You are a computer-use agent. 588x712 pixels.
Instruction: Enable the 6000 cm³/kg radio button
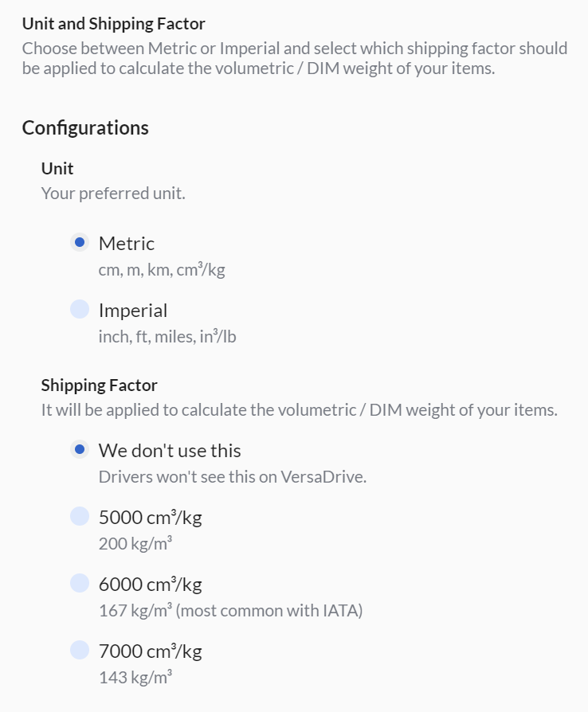click(x=80, y=584)
